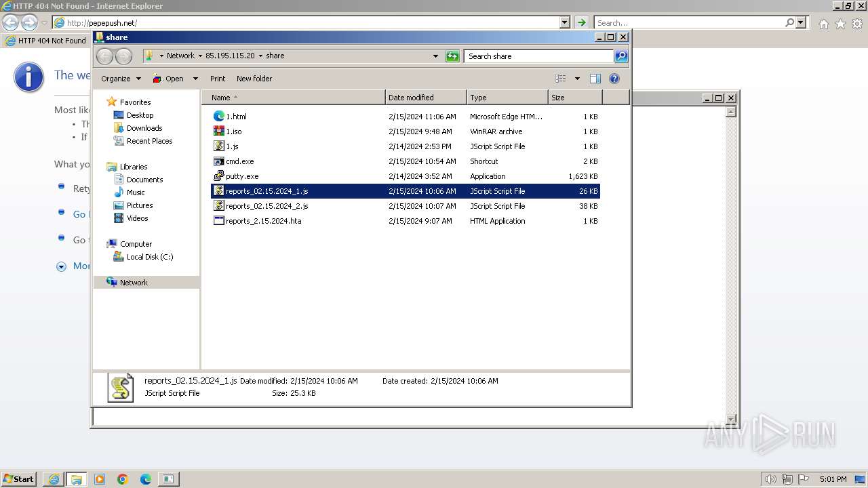
Task: Open Microsoft Edge from taskbar
Action: (146, 479)
